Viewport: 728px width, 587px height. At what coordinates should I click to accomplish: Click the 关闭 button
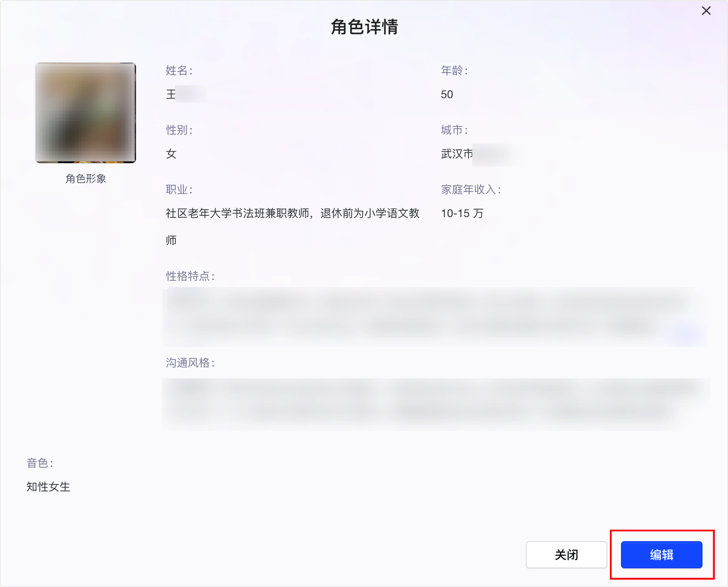pyautogui.click(x=566, y=554)
